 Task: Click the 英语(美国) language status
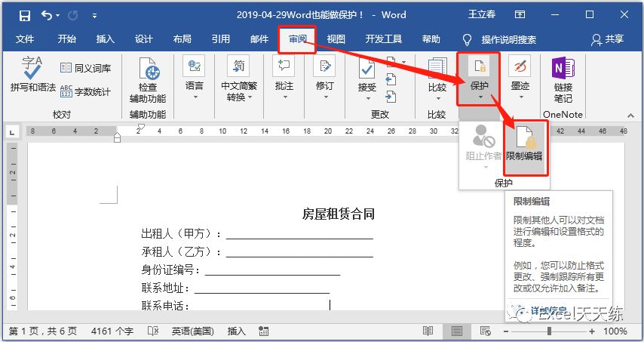[192, 331]
